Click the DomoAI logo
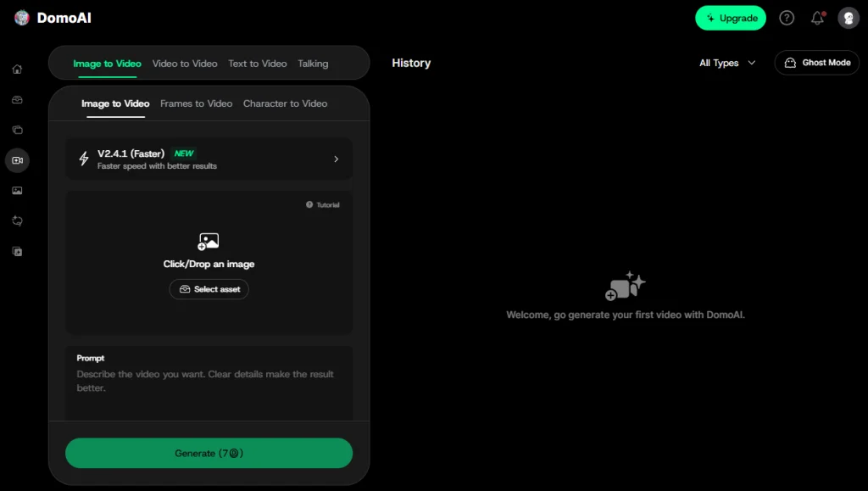The height and width of the screenshot is (491, 868). click(x=53, y=18)
